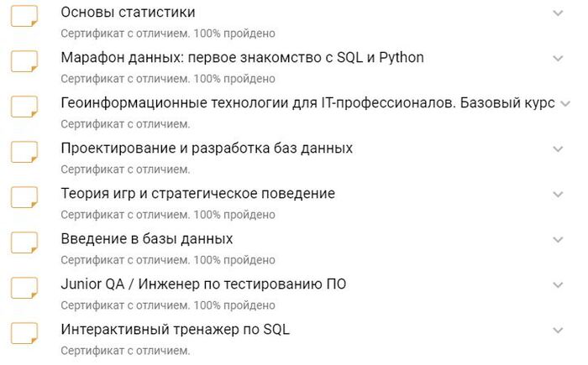Click the certificate icon beside Марафон данных
Screen dimensions: 588x365
(x=24, y=62)
